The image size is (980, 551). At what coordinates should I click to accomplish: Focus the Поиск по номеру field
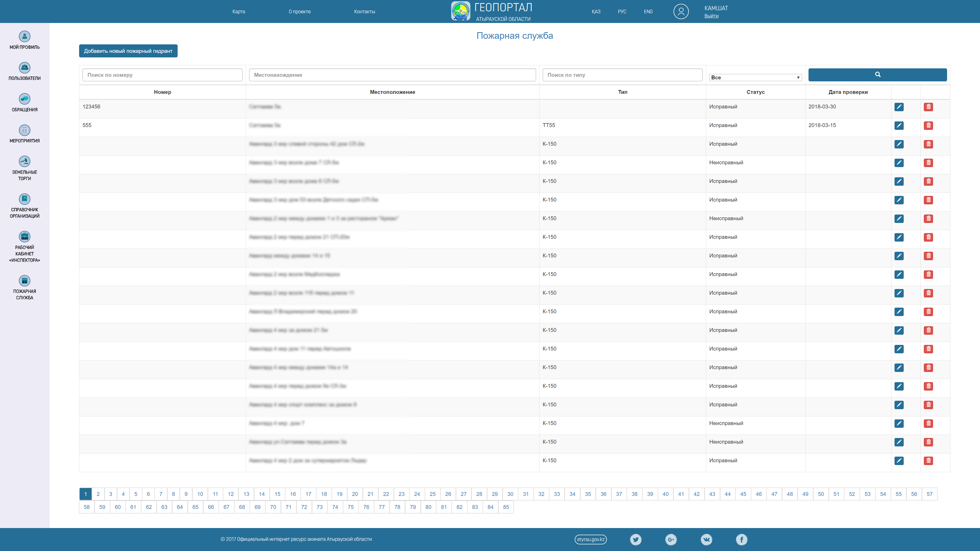[162, 75]
